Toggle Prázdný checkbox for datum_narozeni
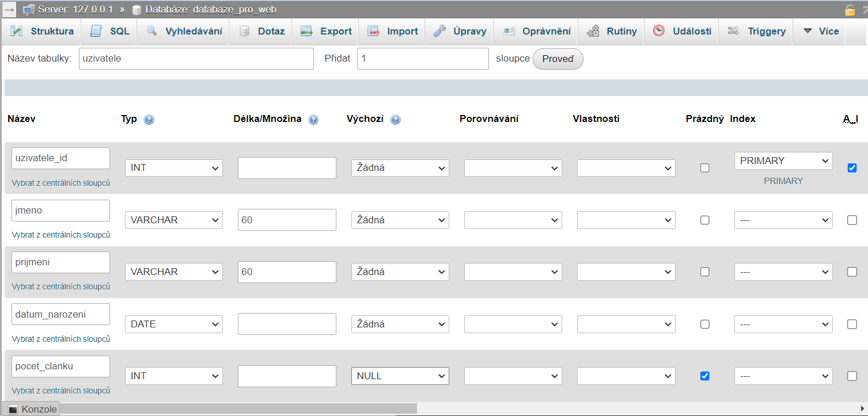 coord(704,324)
